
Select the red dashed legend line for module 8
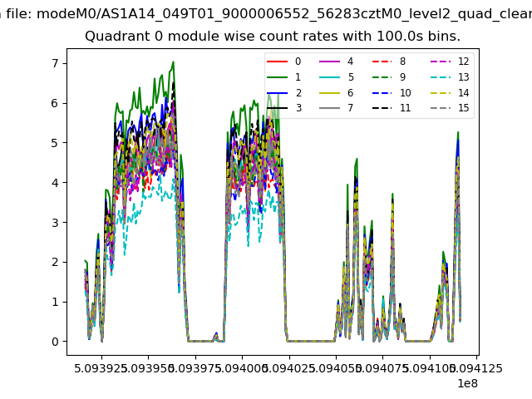tap(382, 62)
